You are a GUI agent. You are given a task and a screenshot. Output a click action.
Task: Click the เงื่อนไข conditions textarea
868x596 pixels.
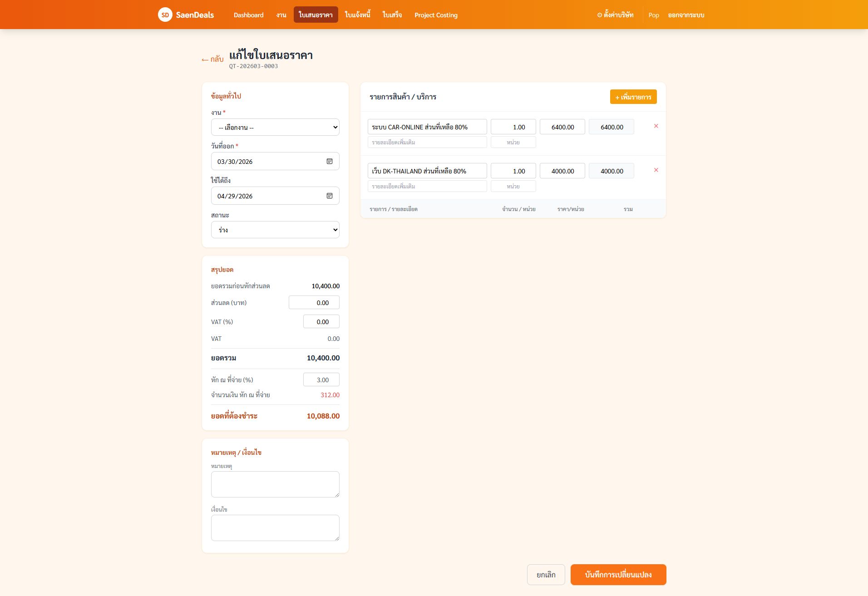tap(275, 528)
